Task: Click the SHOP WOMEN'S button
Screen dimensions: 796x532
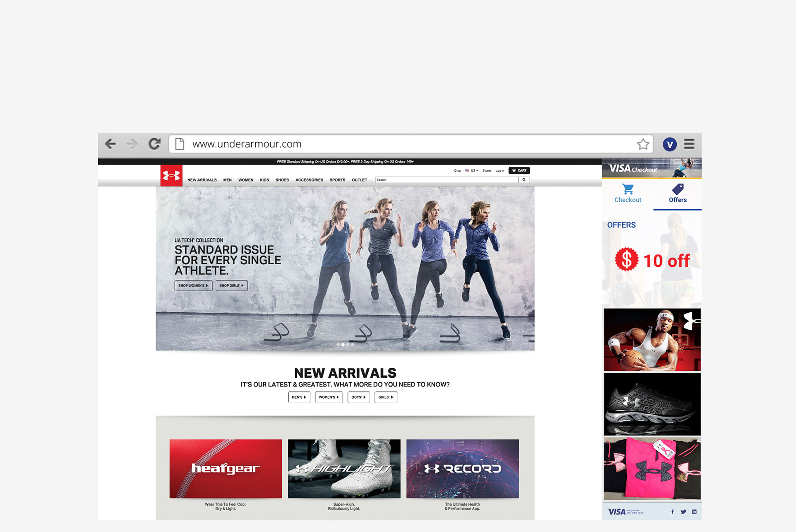Action: (193, 285)
